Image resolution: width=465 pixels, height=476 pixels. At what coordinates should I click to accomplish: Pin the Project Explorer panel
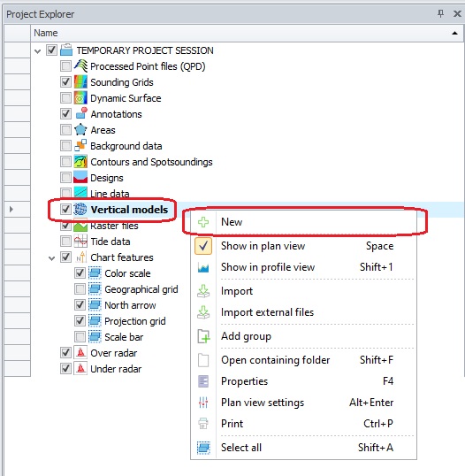(x=441, y=13)
